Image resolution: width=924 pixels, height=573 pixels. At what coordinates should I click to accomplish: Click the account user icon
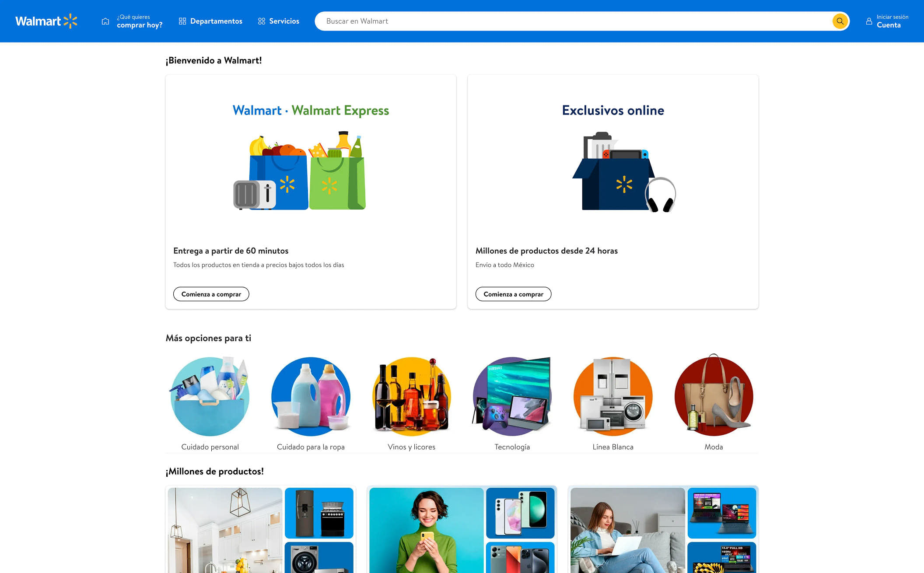869,21
